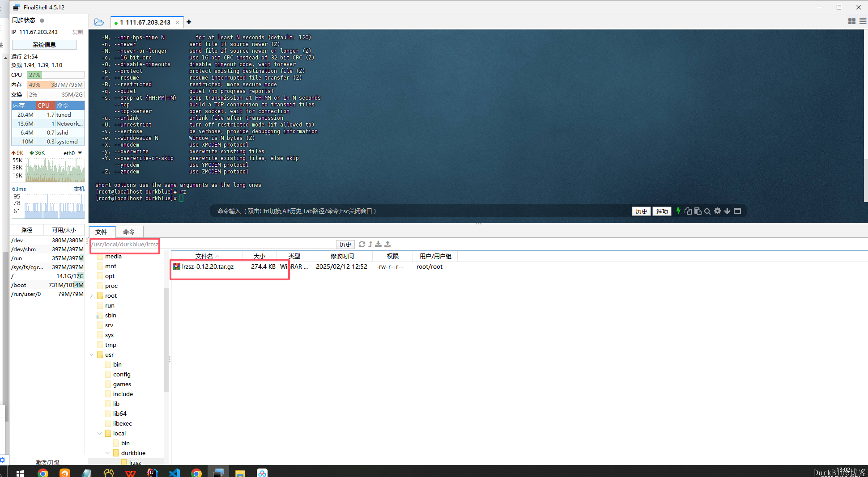Close the 111.67.203.243 session tab
The image size is (868, 477).
point(177,22)
